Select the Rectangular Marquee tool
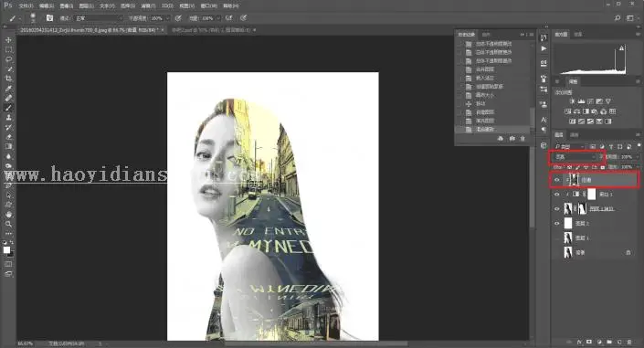 click(8, 49)
